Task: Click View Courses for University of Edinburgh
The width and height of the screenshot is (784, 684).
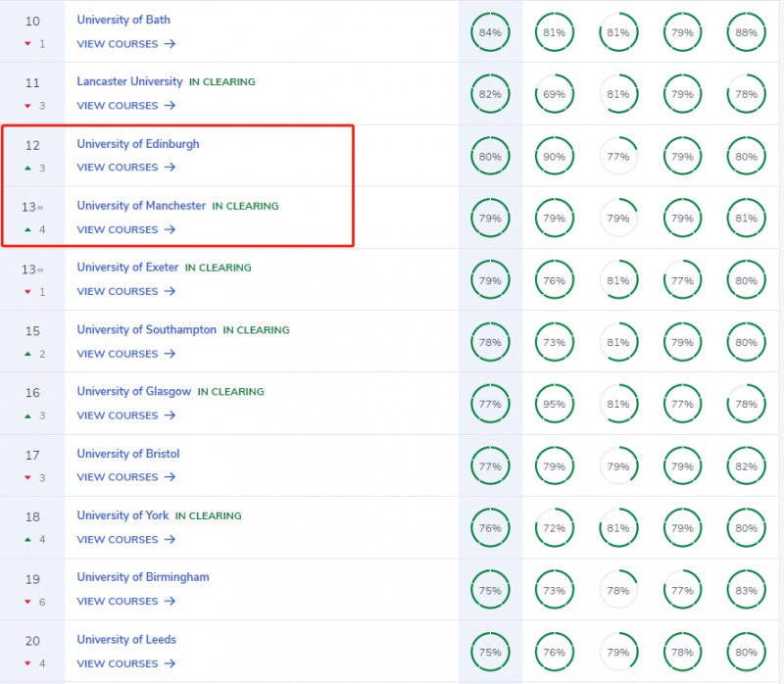Action: [x=126, y=168]
